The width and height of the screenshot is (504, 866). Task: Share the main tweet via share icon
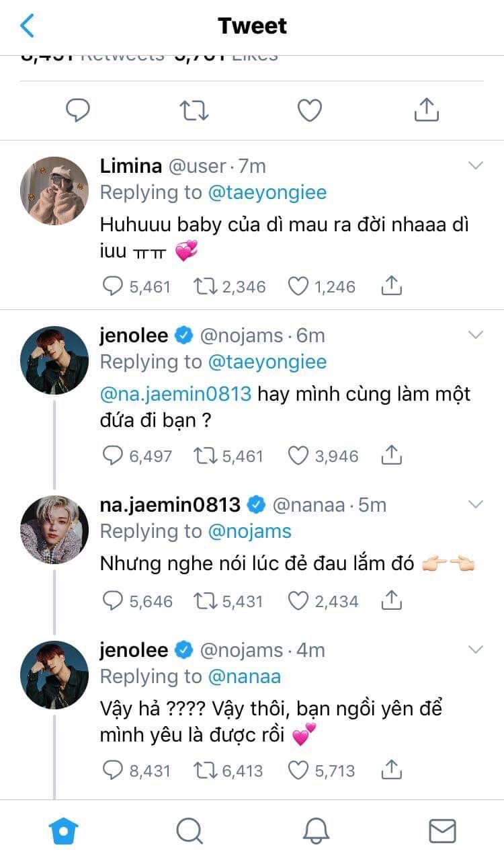(x=426, y=110)
